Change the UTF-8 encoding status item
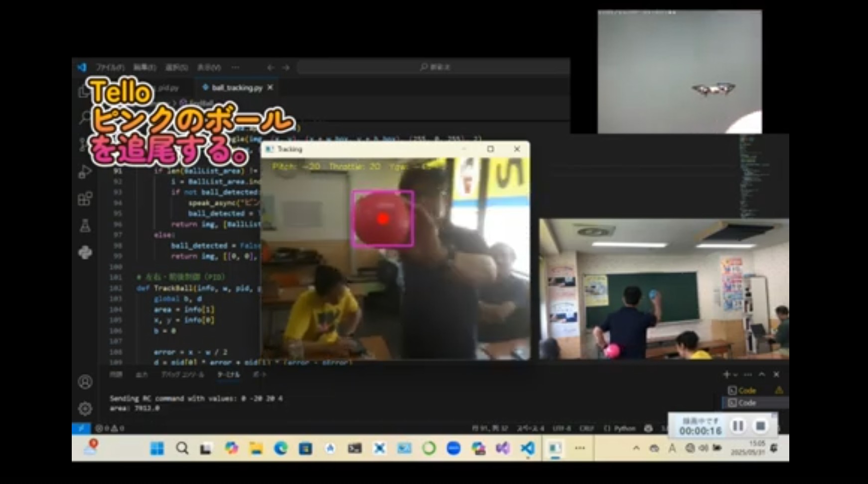 coord(562,428)
